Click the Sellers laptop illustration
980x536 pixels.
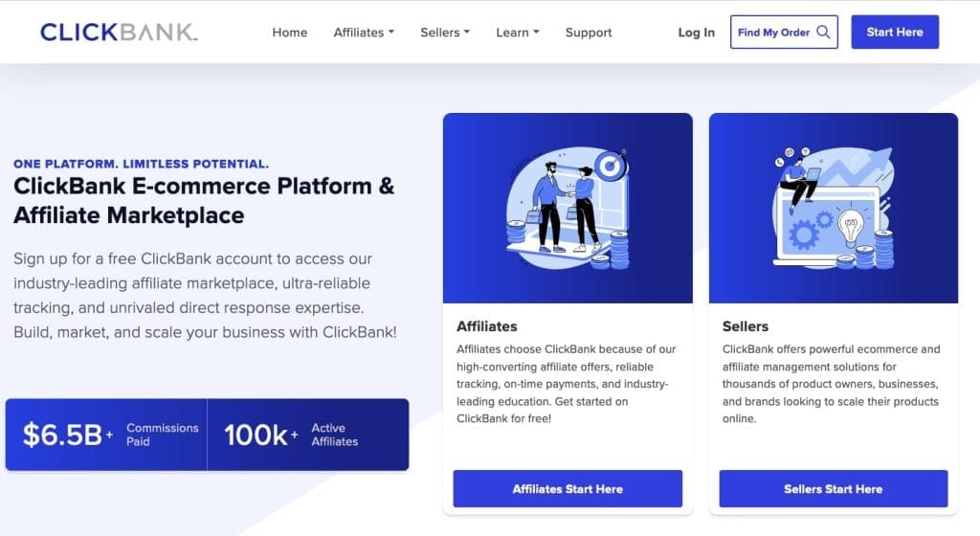pyautogui.click(x=834, y=208)
